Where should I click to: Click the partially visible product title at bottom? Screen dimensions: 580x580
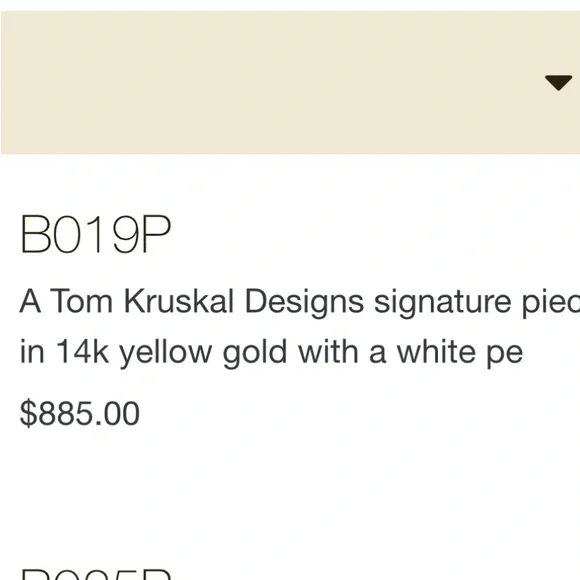pos(96,574)
